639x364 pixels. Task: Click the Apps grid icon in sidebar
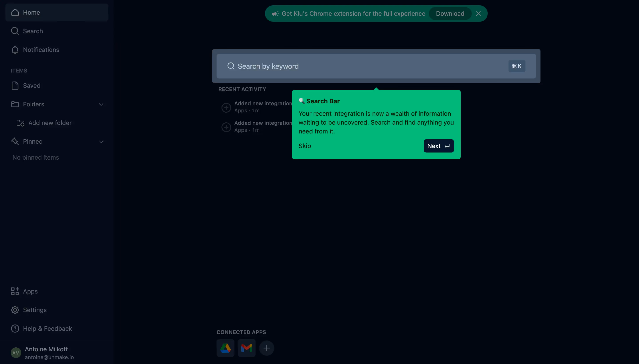pyautogui.click(x=15, y=291)
